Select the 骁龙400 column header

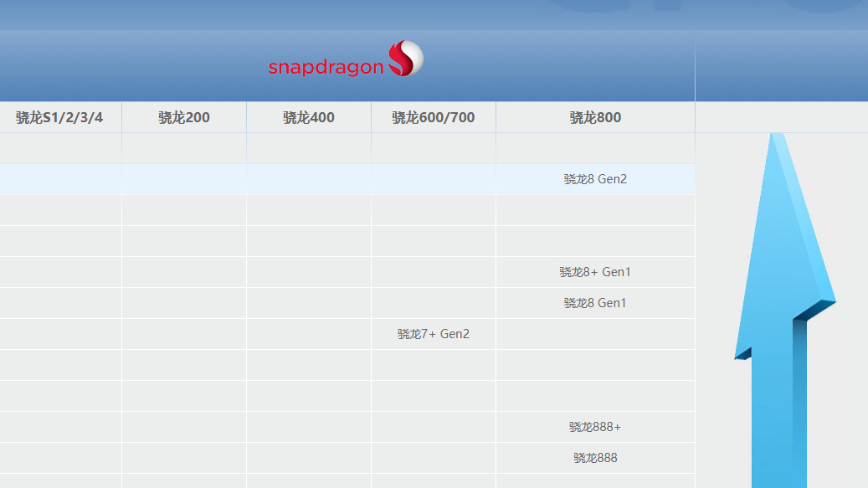click(309, 117)
